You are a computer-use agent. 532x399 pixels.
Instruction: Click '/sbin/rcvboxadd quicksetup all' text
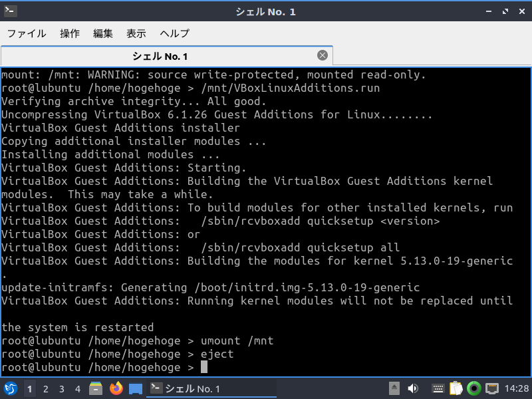point(301,247)
